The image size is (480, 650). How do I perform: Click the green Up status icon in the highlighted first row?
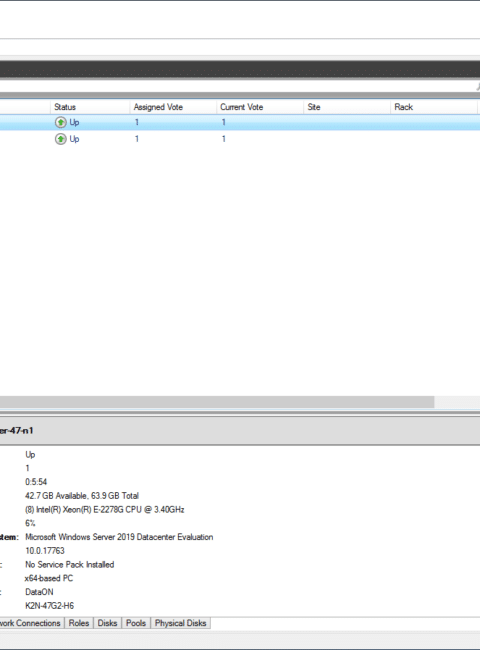point(61,122)
